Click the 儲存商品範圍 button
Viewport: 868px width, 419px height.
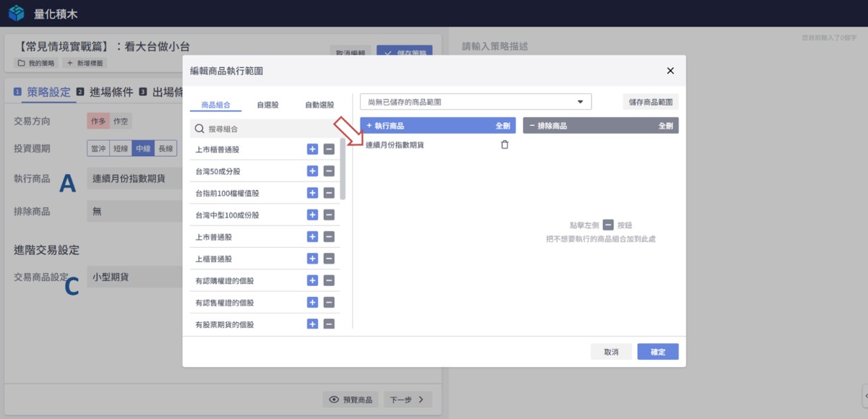click(x=650, y=102)
